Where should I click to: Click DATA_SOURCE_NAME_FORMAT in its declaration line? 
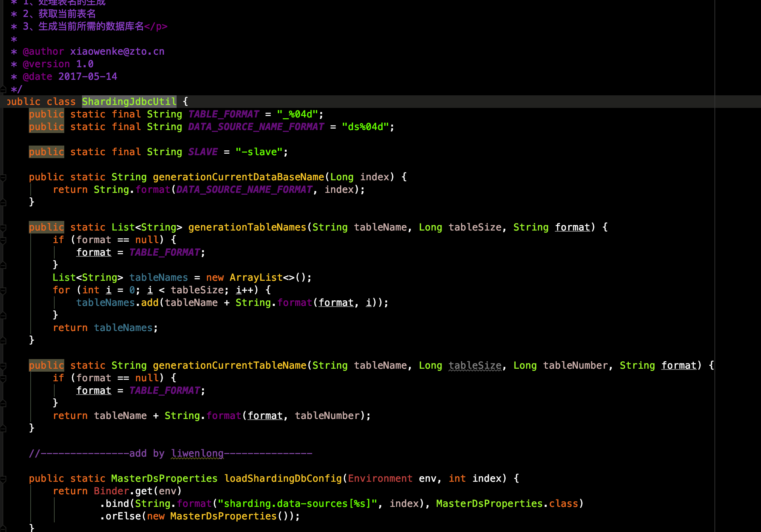[256, 127]
